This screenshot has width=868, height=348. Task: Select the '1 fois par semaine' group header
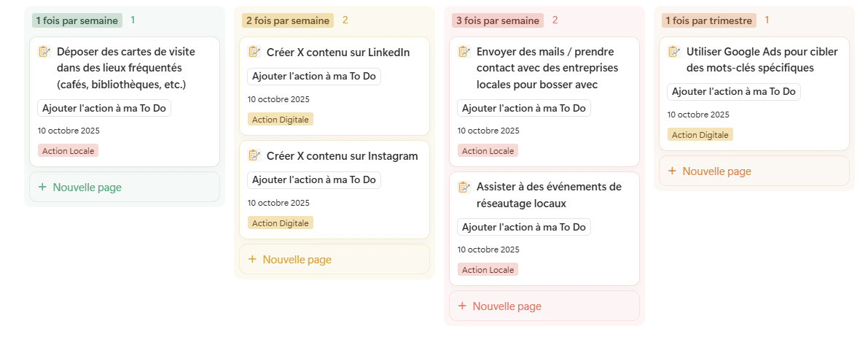(77, 20)
